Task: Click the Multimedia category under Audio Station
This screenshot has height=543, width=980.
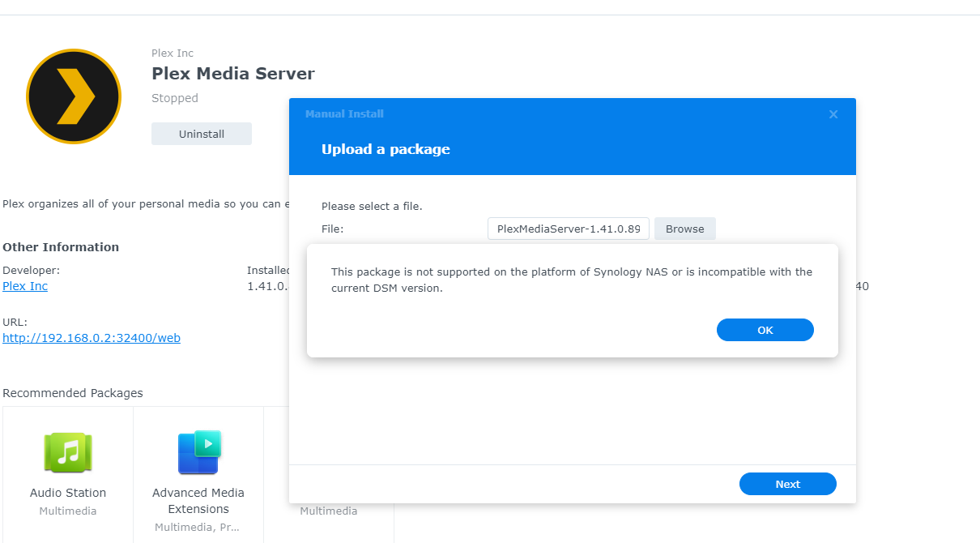Action: 68,511
